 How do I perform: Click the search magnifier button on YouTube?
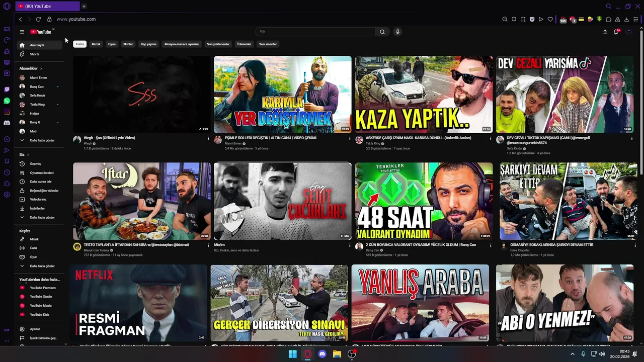[382, 32]
